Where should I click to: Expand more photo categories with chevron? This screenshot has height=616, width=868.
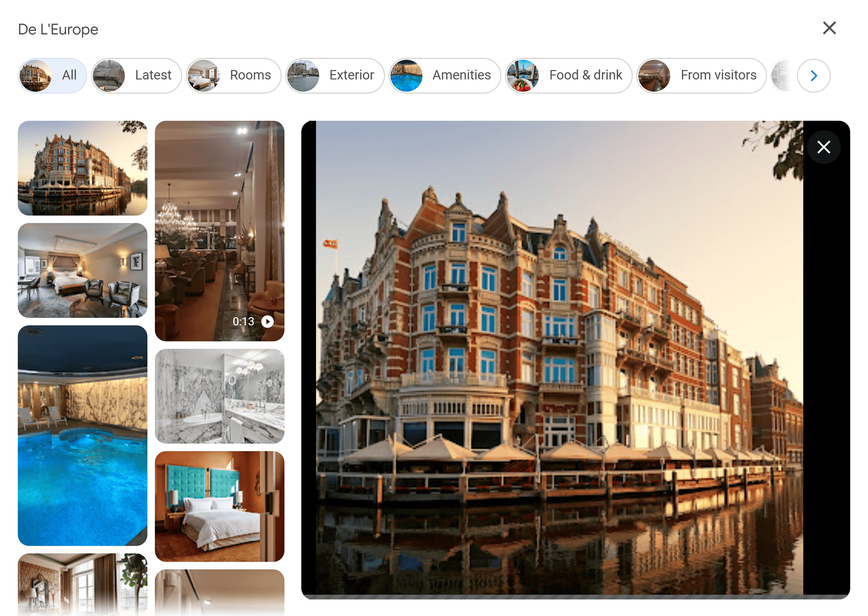coord(814,75)
